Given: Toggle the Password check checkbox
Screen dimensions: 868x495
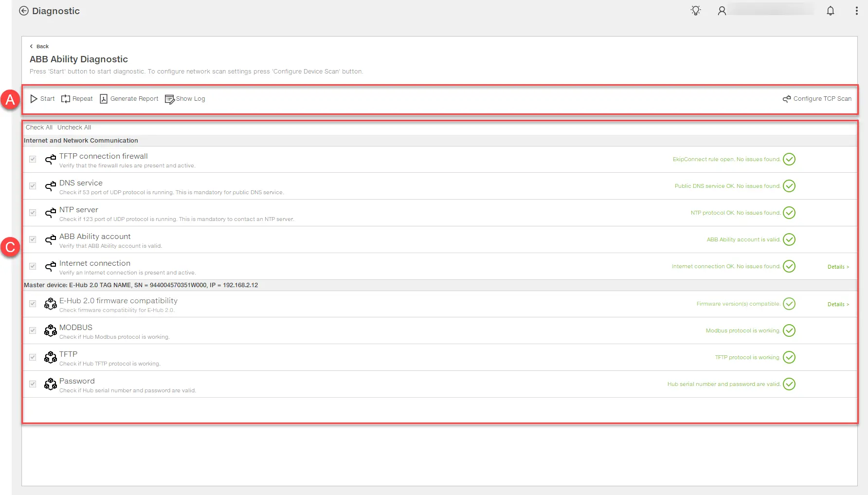Looking at the screenshot, I should point(33,384).
